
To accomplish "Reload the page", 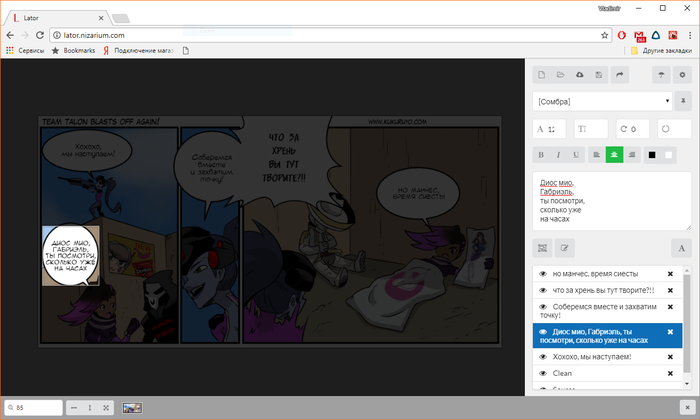I will coord(40,35).
